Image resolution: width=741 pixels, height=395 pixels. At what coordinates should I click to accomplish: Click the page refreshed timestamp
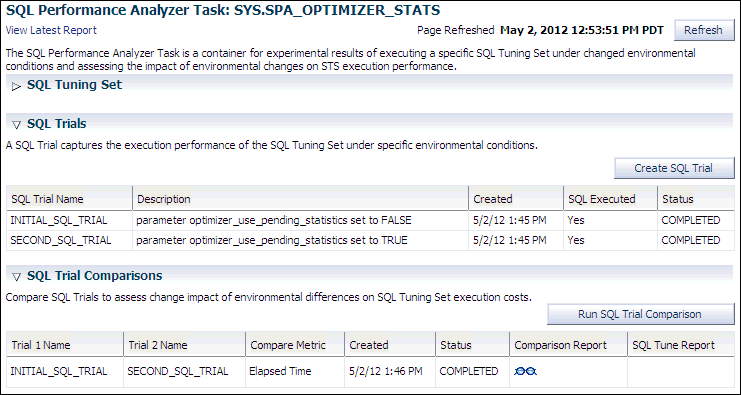582,31
